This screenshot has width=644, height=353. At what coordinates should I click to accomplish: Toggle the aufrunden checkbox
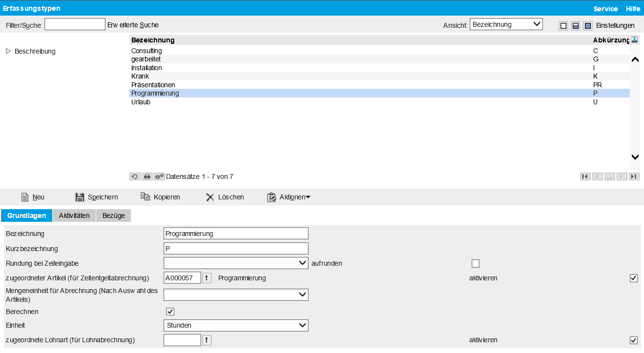point(476,264)
